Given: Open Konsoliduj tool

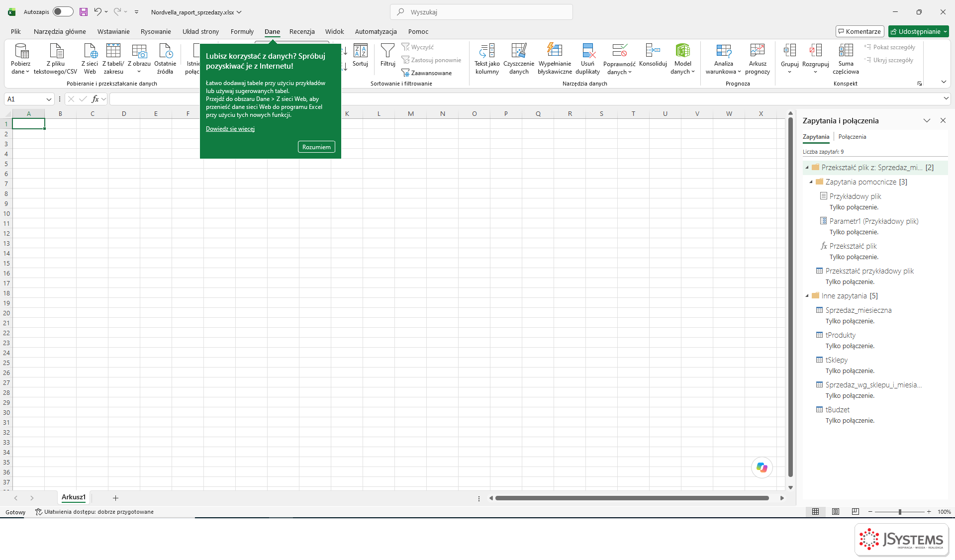Looking at the screenshot, I should [x=653, y=56].
